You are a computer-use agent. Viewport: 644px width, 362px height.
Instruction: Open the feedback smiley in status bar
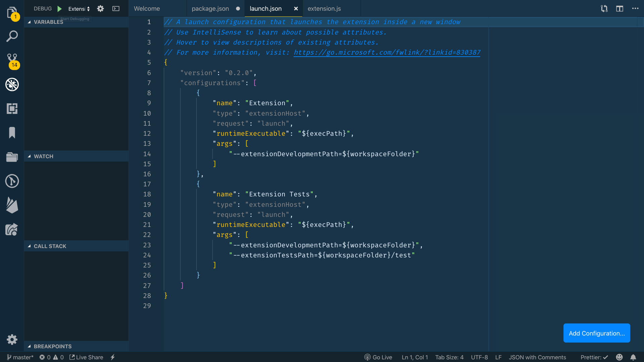click(619, 357)
